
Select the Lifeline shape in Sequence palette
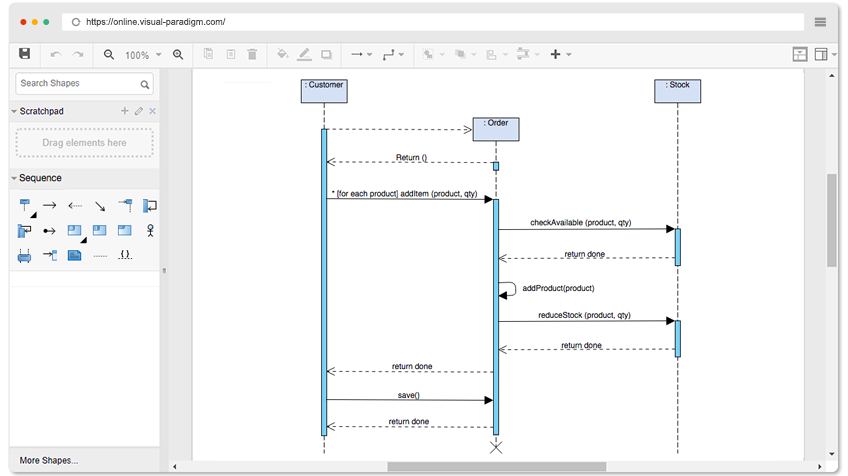pos(26,207)
